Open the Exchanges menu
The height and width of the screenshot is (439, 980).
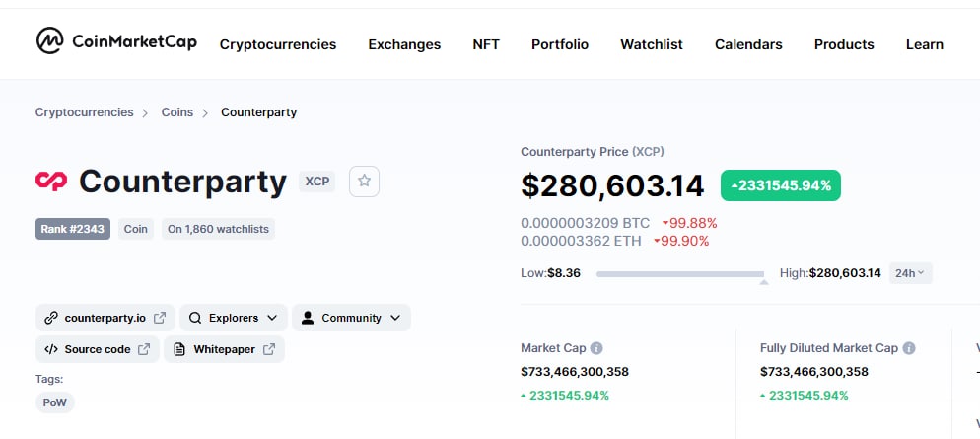pos(404,44)
